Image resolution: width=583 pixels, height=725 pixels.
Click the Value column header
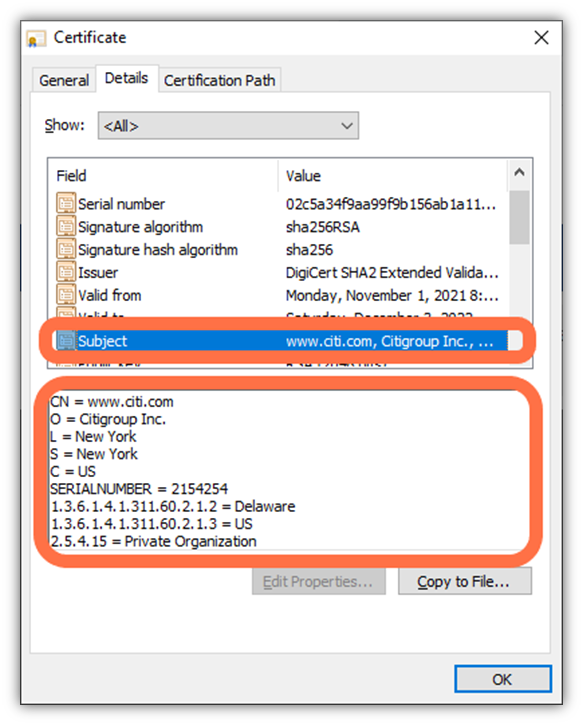[x=393, y=176]
